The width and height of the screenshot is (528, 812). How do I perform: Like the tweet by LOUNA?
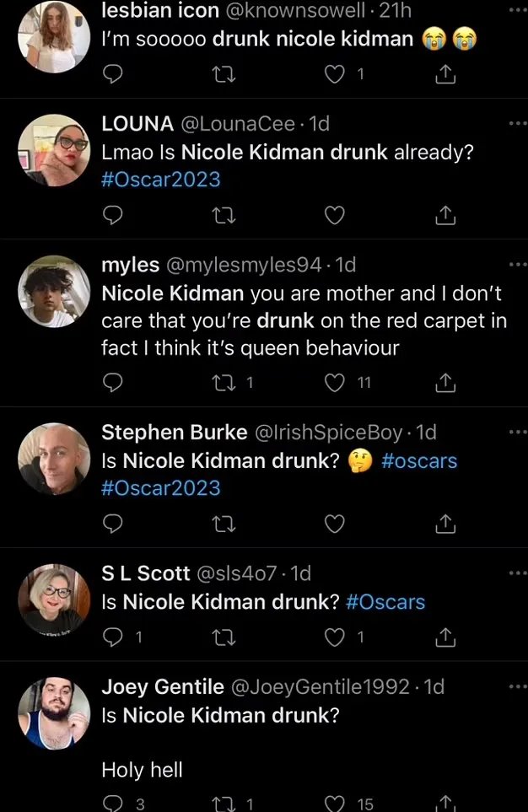coord(335,216)
